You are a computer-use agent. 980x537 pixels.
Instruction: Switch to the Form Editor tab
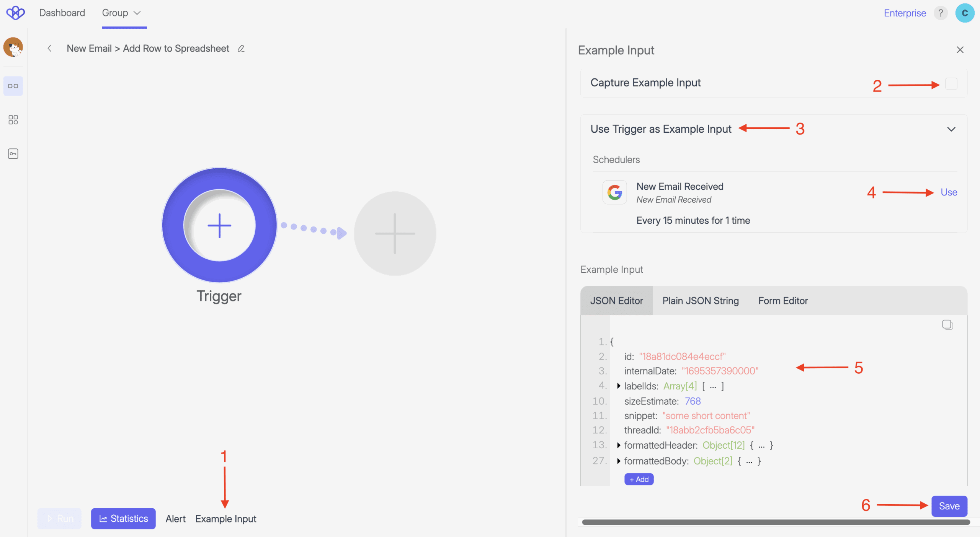[783, 301]
